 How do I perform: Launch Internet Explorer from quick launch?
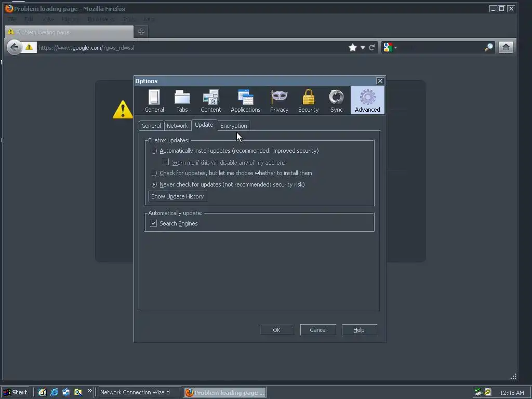54,392
